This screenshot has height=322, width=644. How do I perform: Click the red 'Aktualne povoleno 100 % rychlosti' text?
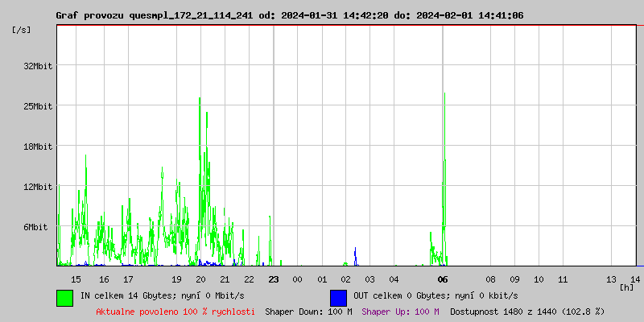[x=175, y=312]
